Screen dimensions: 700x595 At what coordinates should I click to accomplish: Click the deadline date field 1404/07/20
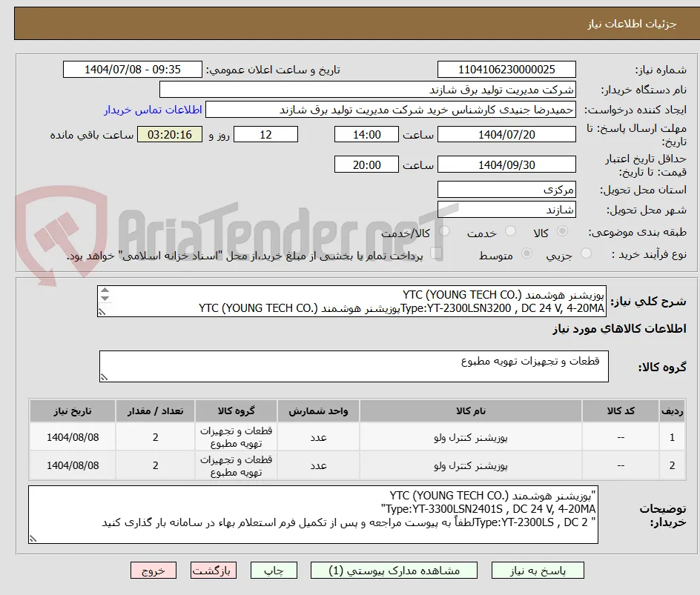[506, 134]
